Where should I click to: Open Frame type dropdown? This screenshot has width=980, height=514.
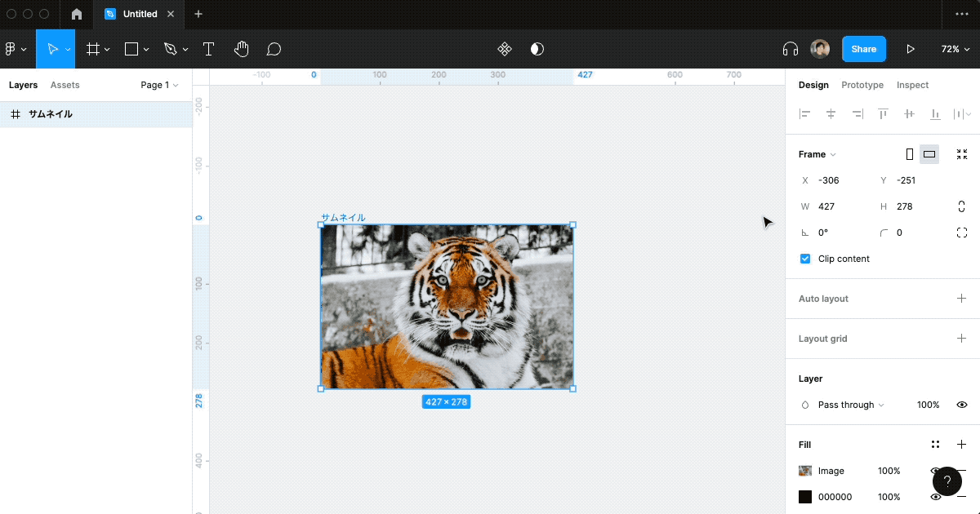click(817, 154)
